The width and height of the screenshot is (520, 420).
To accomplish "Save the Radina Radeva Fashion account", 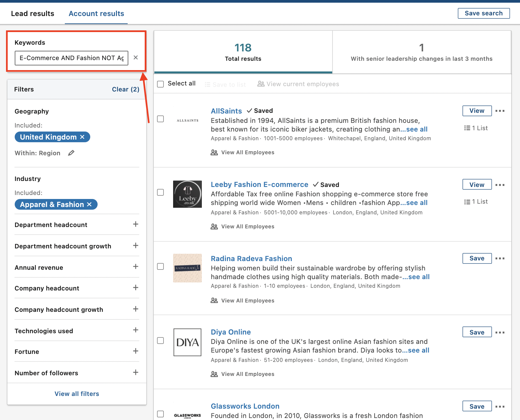I will click(x=477, y=258).
